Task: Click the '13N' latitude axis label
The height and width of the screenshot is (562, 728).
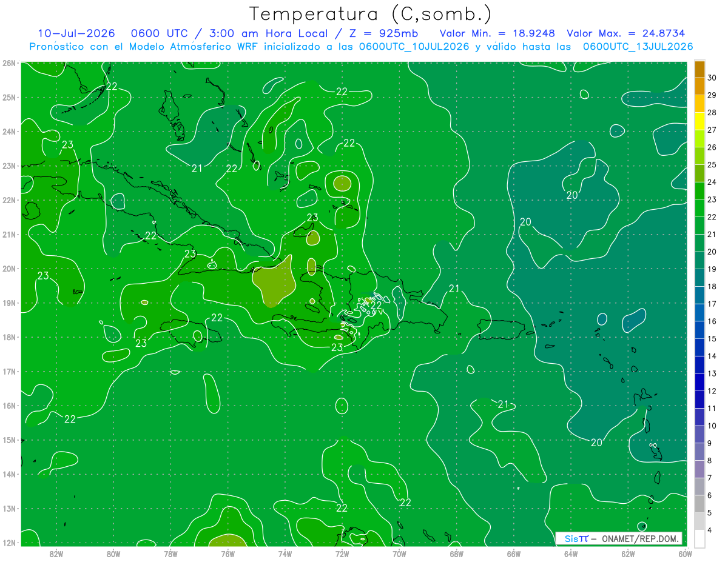Action: point(8,509)
